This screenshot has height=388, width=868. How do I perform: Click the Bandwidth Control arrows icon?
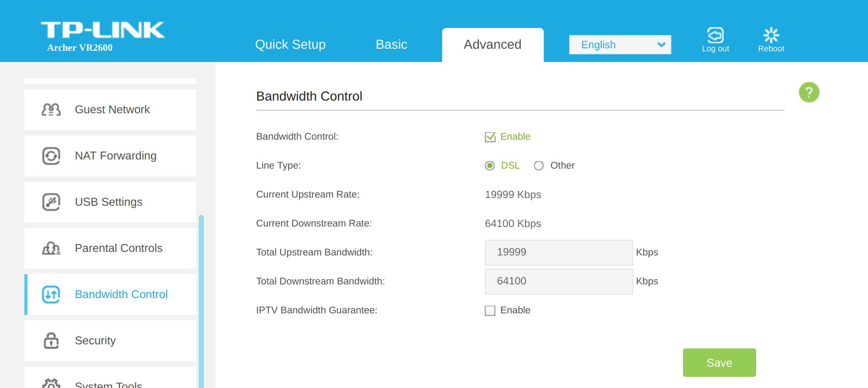51,295
